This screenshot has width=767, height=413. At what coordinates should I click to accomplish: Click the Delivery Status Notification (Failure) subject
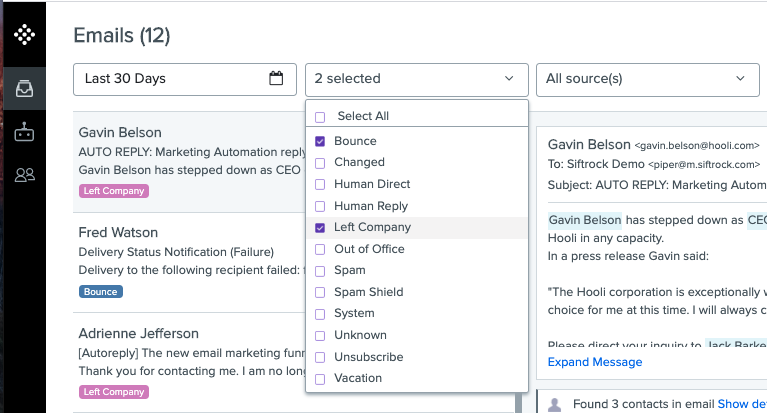point(176,252)
